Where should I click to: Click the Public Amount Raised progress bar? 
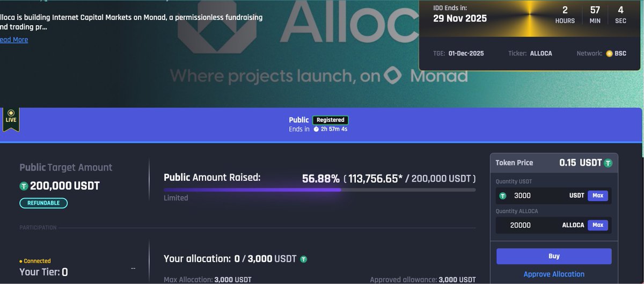tap(319, 190)
